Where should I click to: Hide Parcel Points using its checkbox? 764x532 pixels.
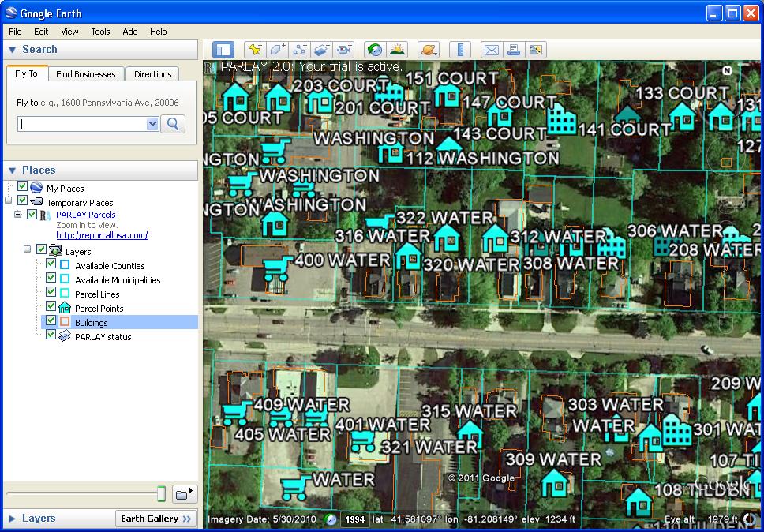[51, 306]
